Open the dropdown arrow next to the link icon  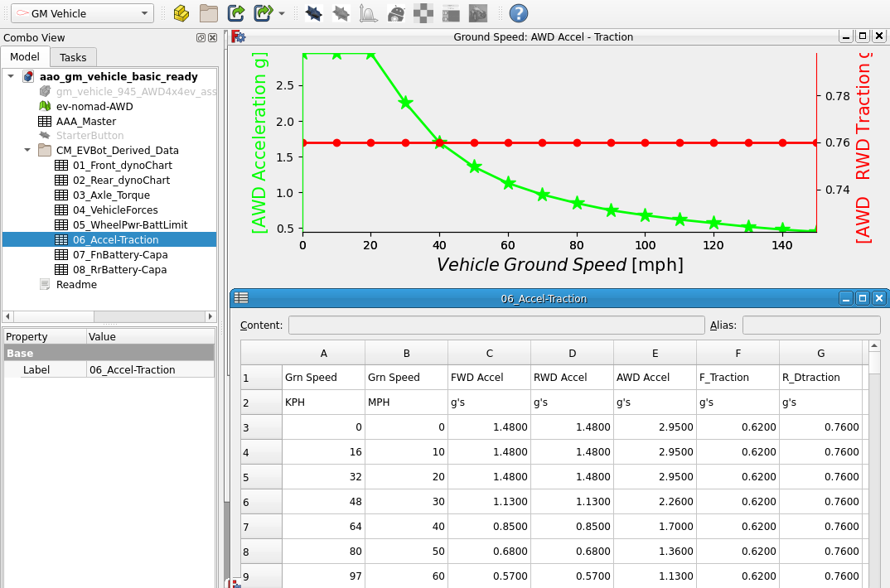[282, 14]
